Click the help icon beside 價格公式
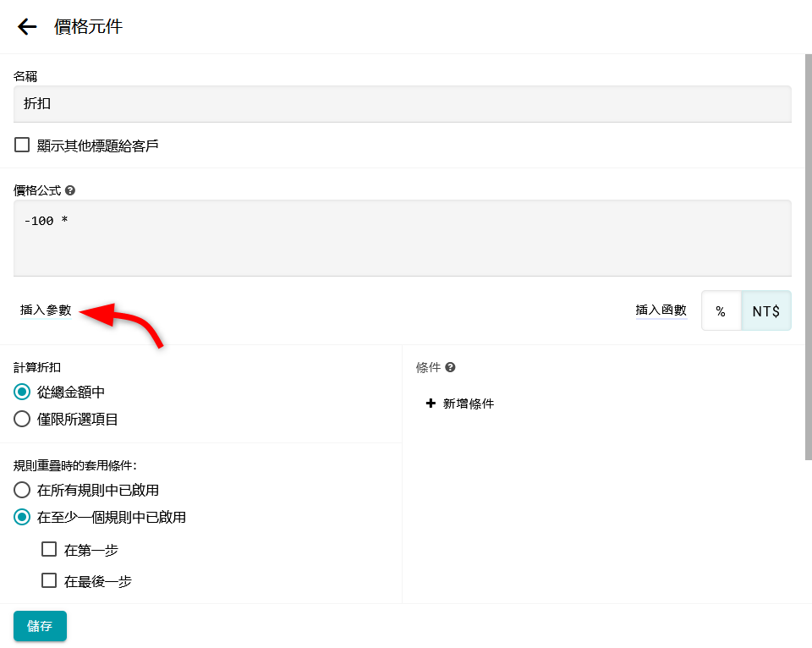The width and height of the screenshot is (812, 648). click(70, 190)
